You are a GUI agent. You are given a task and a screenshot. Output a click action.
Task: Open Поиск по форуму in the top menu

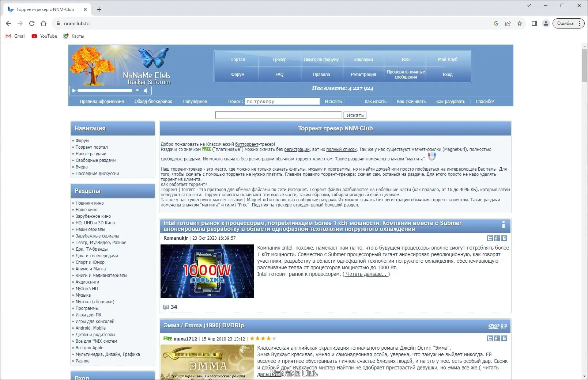[x=321, y=60]
